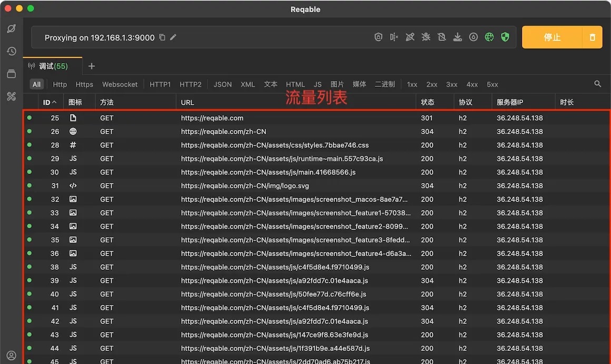Select request https://reqable.com/zh-CN
Screen dimensions: 611x364
click(x=317, y=132)
